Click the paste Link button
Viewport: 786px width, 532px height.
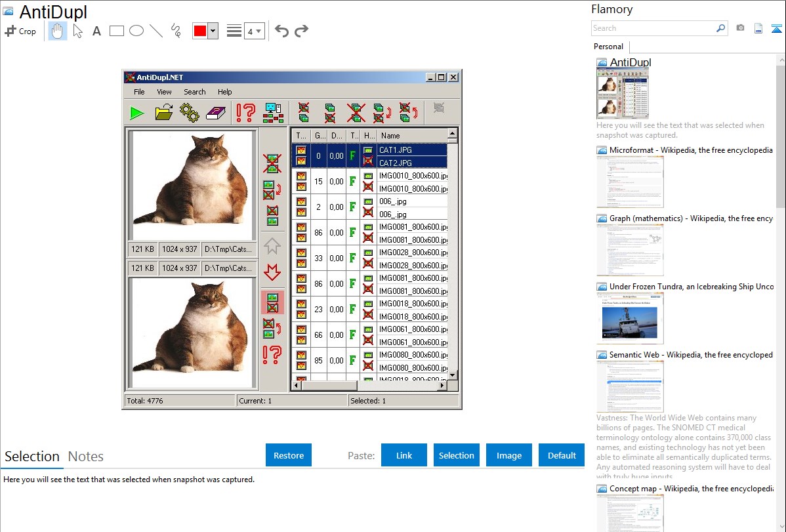[x=404, y=455]
